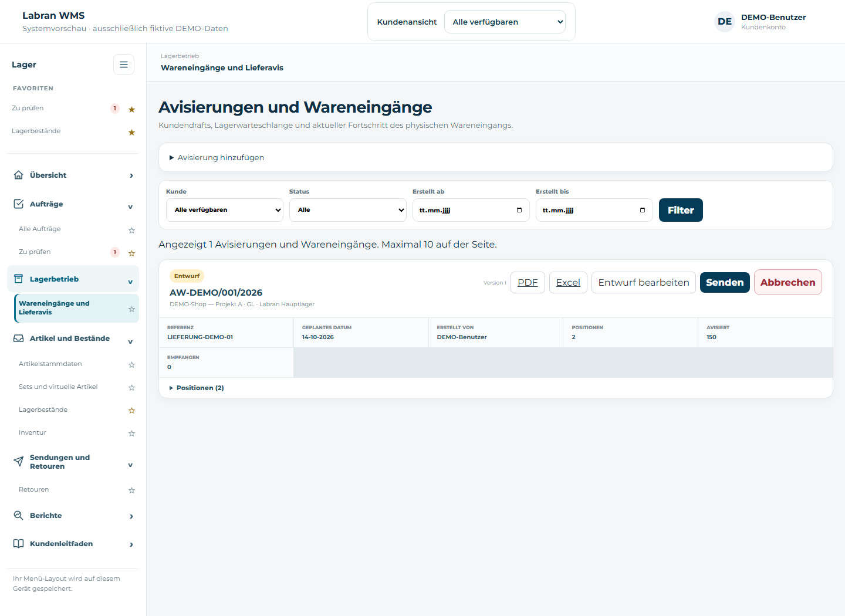Star the Sets und virtuelle Artikel entry
This screenshot has height=616, width=845.
pyautogui.click(x=131, y=387)
